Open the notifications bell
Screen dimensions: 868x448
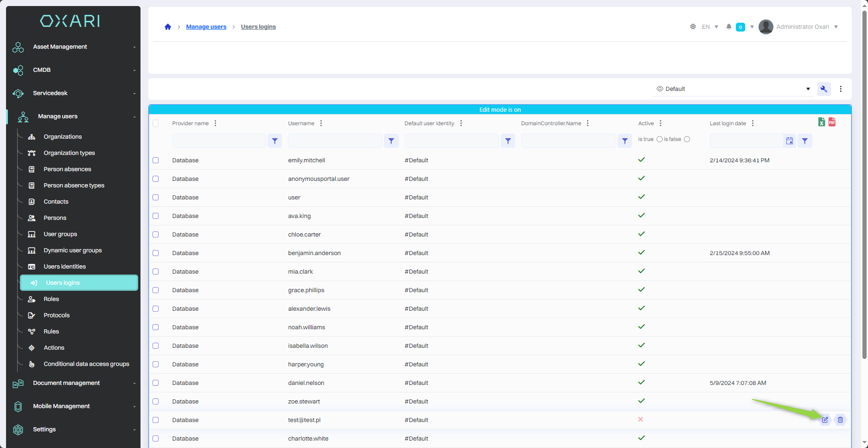[x=729, y=27]
